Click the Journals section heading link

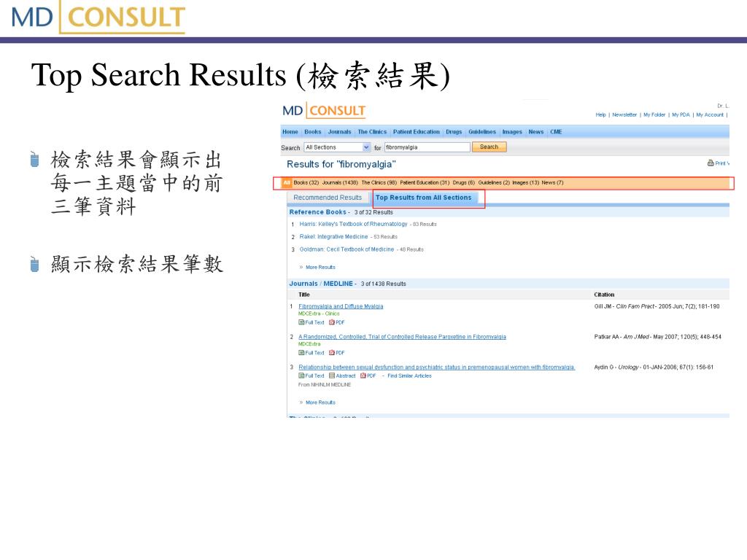click(x=303, y=284)
